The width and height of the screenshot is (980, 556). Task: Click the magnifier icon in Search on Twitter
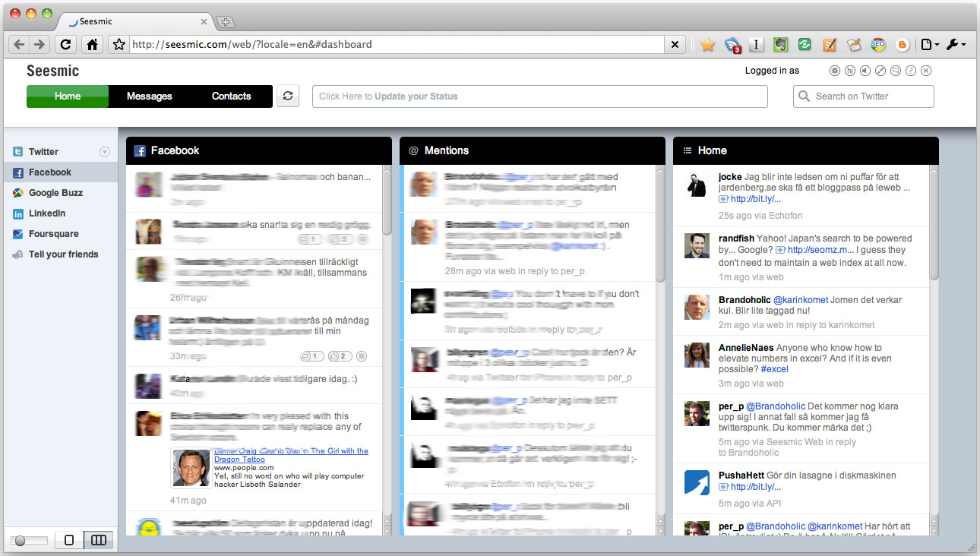click(x=805, y=96)
